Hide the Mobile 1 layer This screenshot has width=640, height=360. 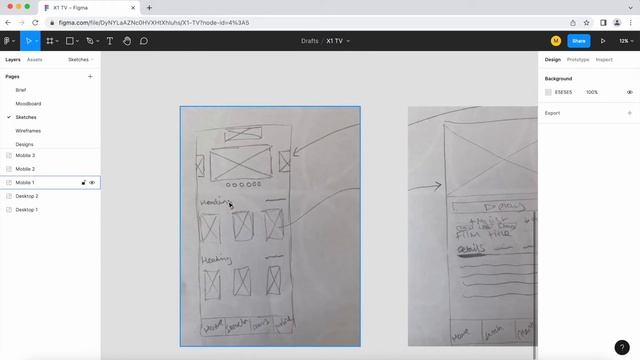coord(92,182)
